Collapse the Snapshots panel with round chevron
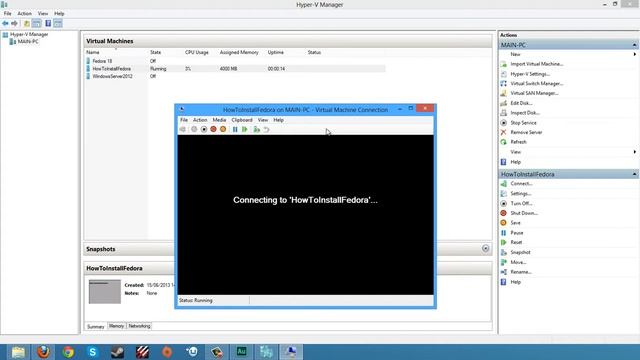Viewport: 640px width, 360px height. (x=485, y=249)
